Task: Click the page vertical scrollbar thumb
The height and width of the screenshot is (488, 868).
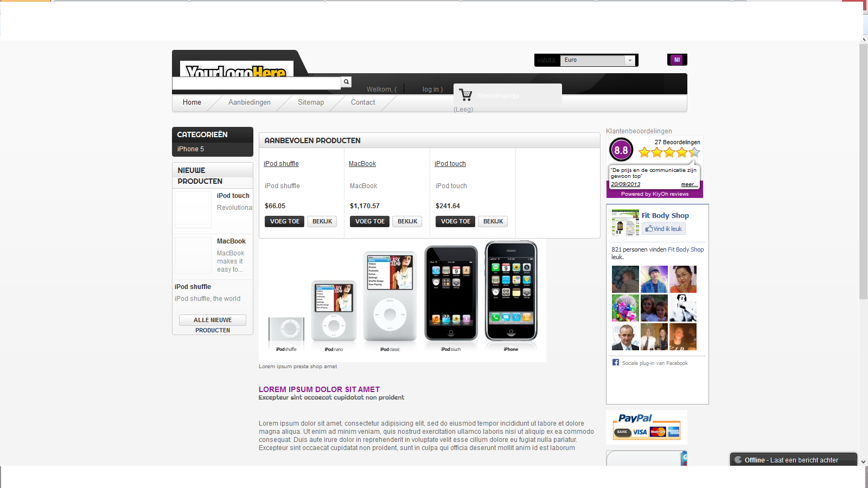Action: 863,171
